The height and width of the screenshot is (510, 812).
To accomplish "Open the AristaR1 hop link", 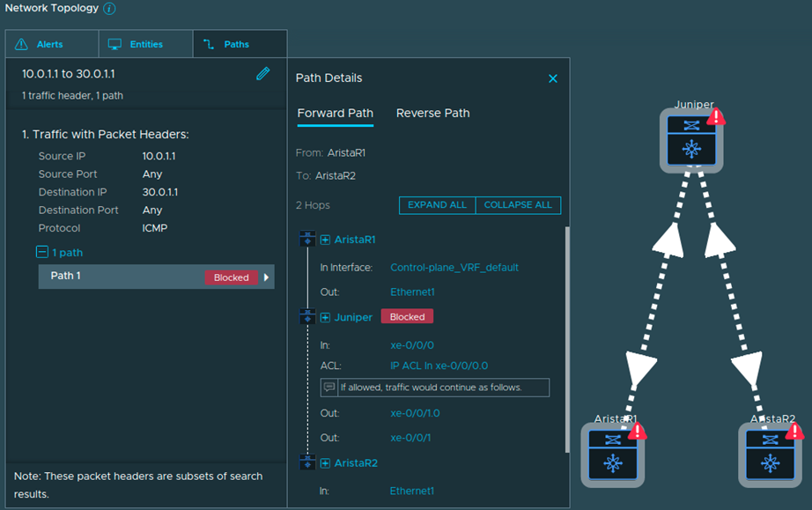I will pyautogui.click(x=355, y=240).
